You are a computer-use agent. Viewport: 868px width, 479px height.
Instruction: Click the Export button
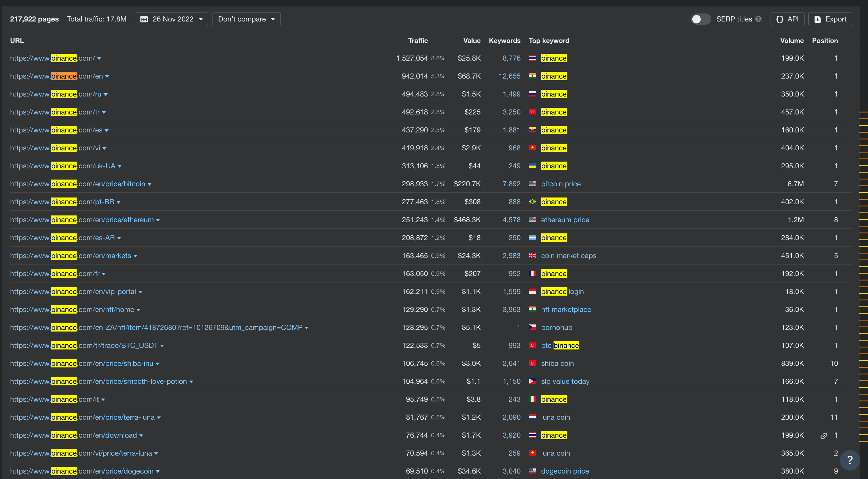(x=830, y=19)
